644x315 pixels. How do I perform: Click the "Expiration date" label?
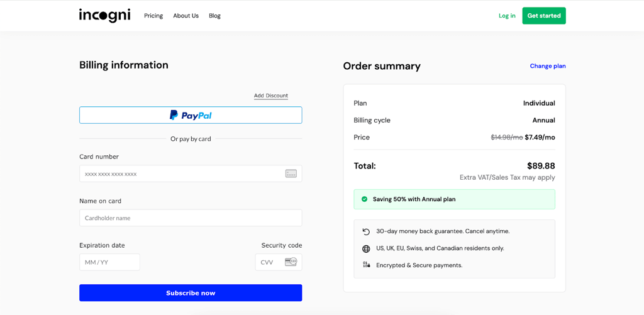(x=102, y=246)
